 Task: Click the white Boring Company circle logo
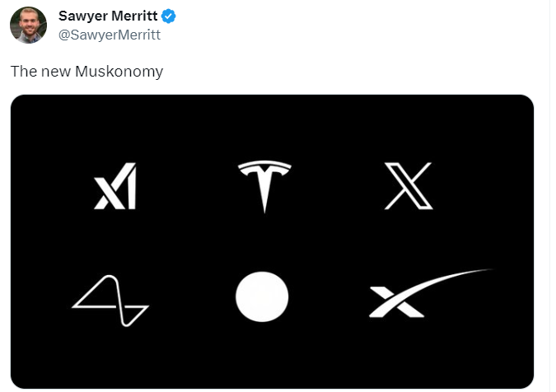[x=262, y=296]
